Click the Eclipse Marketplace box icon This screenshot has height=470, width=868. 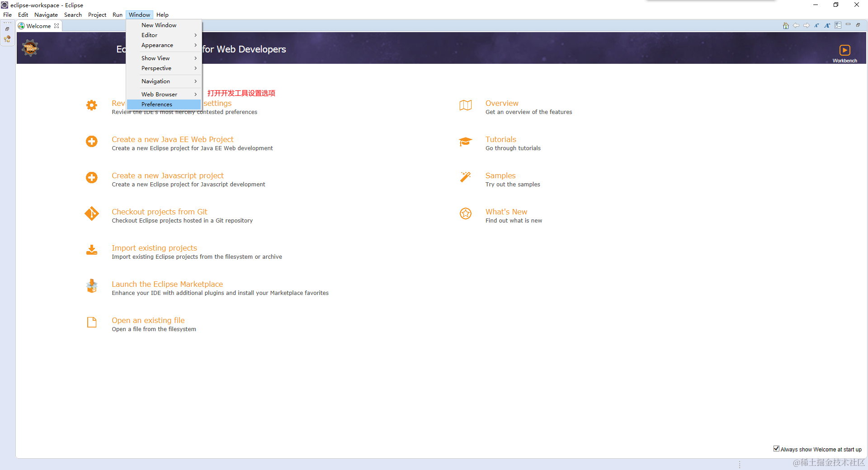tap(92, 286)
